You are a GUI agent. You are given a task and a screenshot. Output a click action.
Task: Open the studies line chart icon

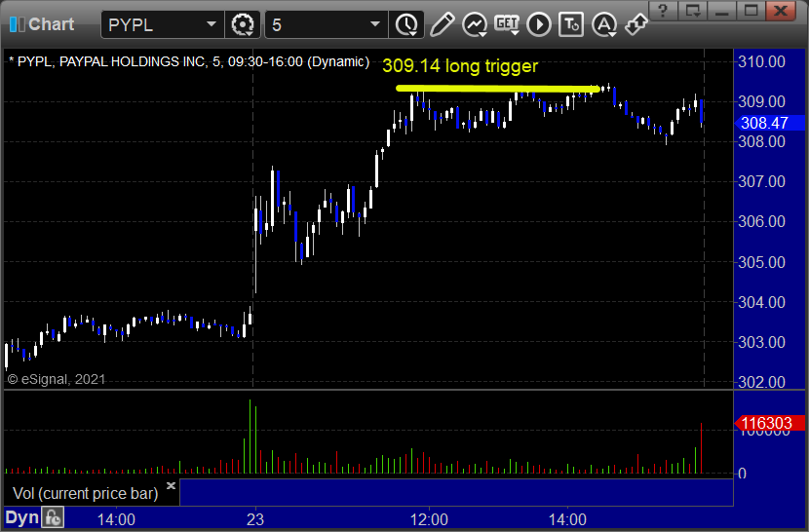click(x=474, y=24)
